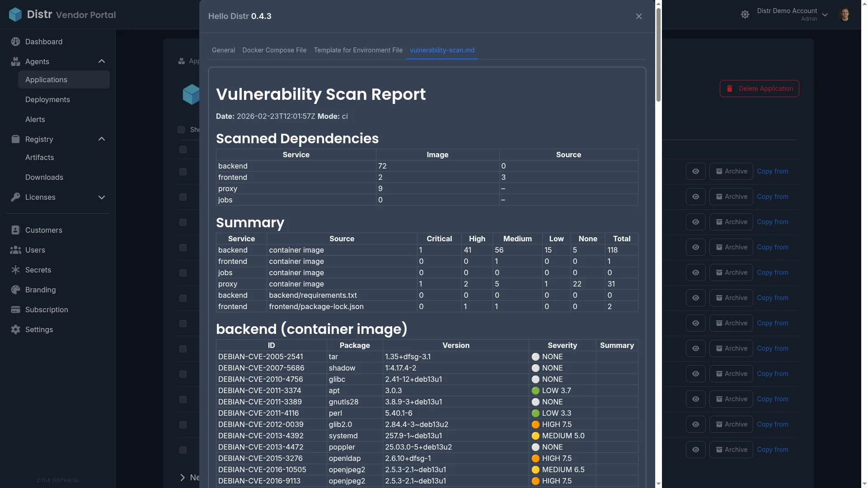Viewport: 868px width, 488px height.
Task: Click the Subscription card icon
Action: click(15, 310)
